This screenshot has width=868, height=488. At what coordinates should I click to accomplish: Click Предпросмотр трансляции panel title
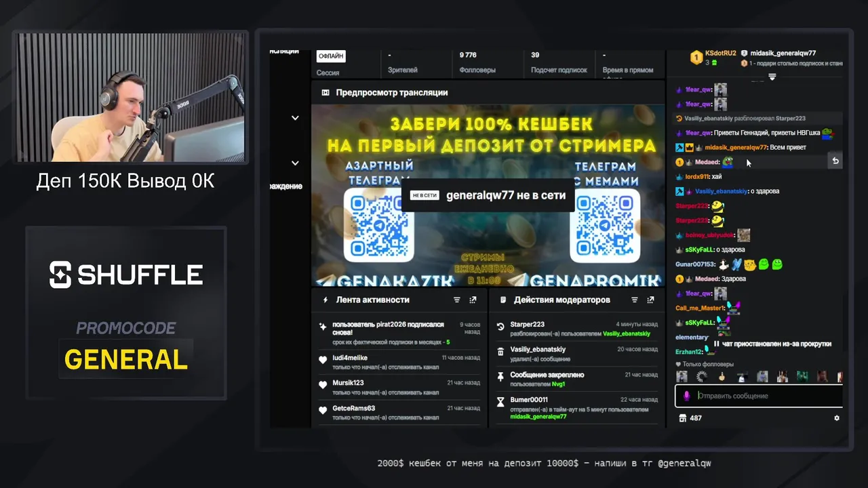pyautogui.click(x=391, y=93)
